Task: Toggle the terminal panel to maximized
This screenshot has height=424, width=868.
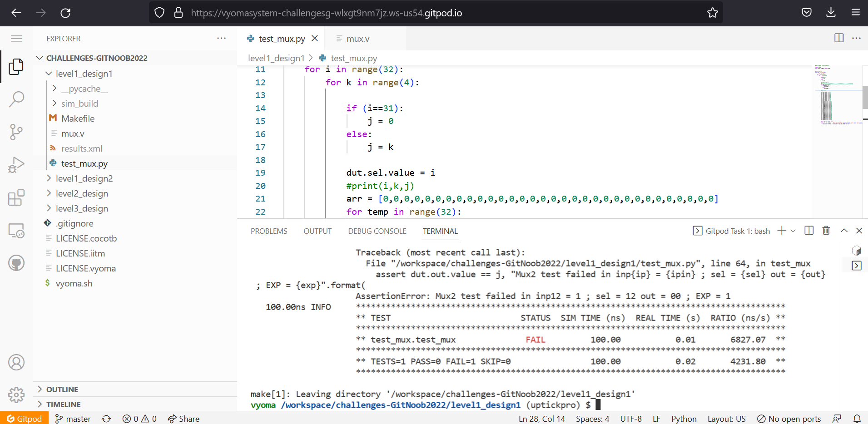Action: coord(844,231)
